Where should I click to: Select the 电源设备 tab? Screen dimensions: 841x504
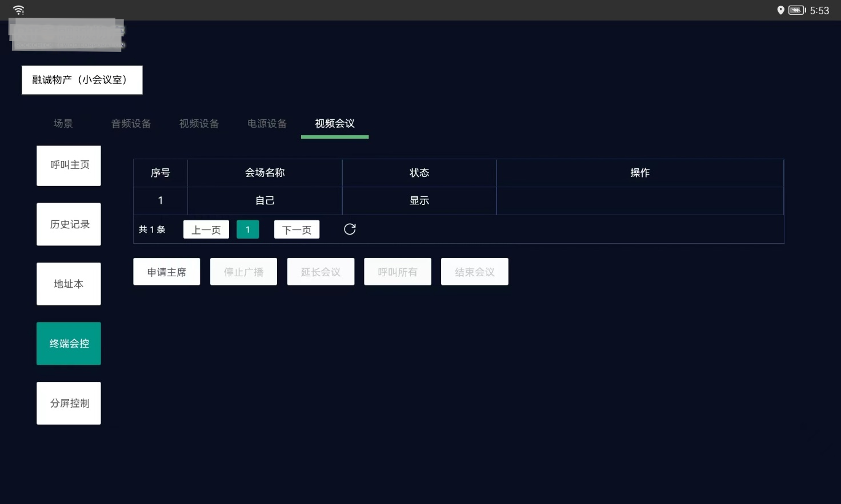(x=267, y=124)
